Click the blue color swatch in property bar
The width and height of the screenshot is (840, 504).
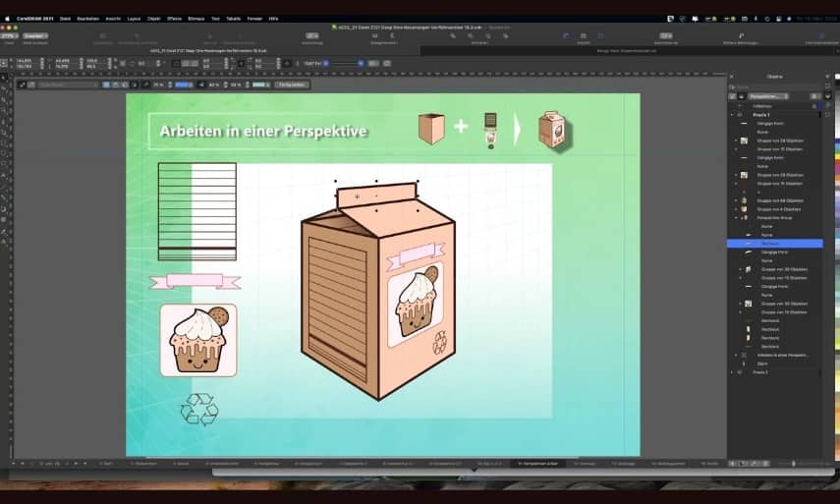(x=183, y=84)
